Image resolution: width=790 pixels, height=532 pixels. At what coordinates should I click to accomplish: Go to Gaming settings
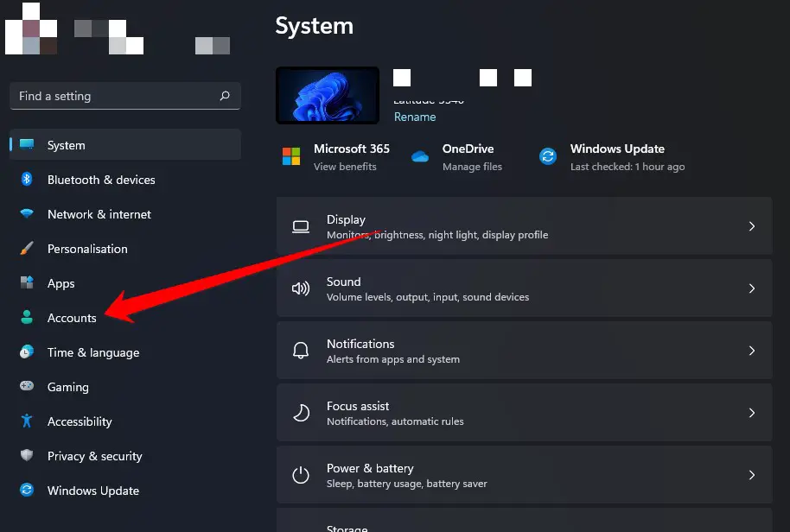[125, 387]
